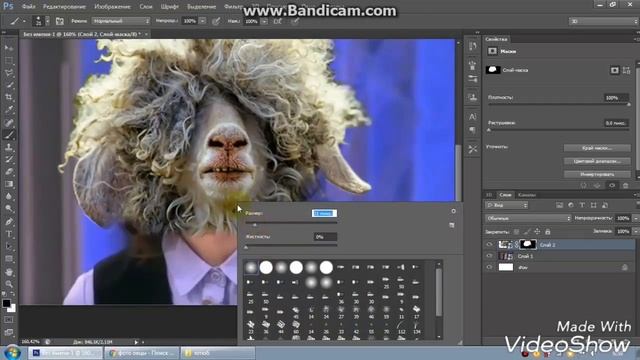Click the brush preset gear settings icon
640x360 pixels.
[453, 211]
